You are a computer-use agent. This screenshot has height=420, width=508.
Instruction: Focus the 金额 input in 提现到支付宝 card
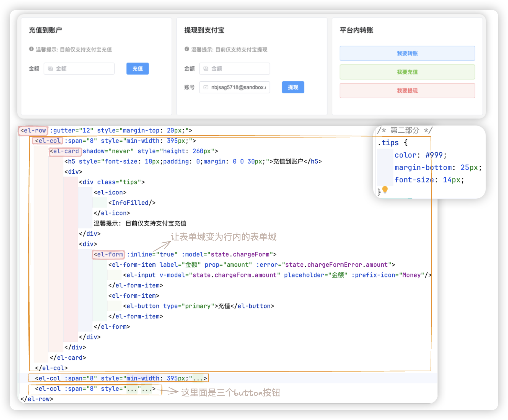pos(238,69)
